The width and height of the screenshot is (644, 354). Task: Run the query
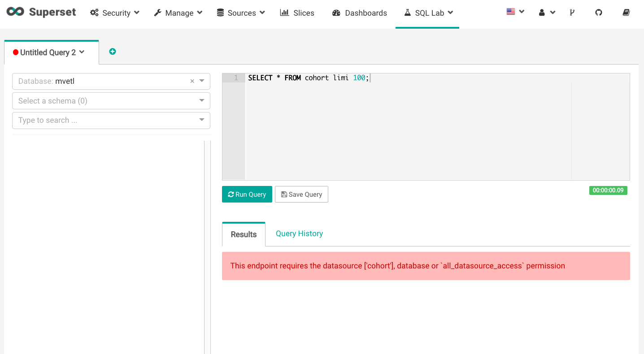[247, 194]
